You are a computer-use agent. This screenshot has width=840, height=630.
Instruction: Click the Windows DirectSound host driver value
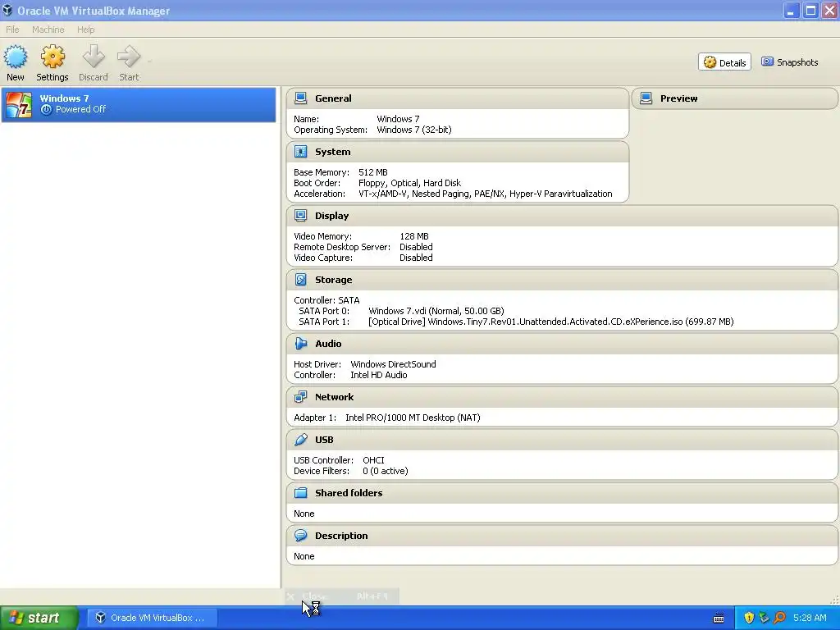393,364
